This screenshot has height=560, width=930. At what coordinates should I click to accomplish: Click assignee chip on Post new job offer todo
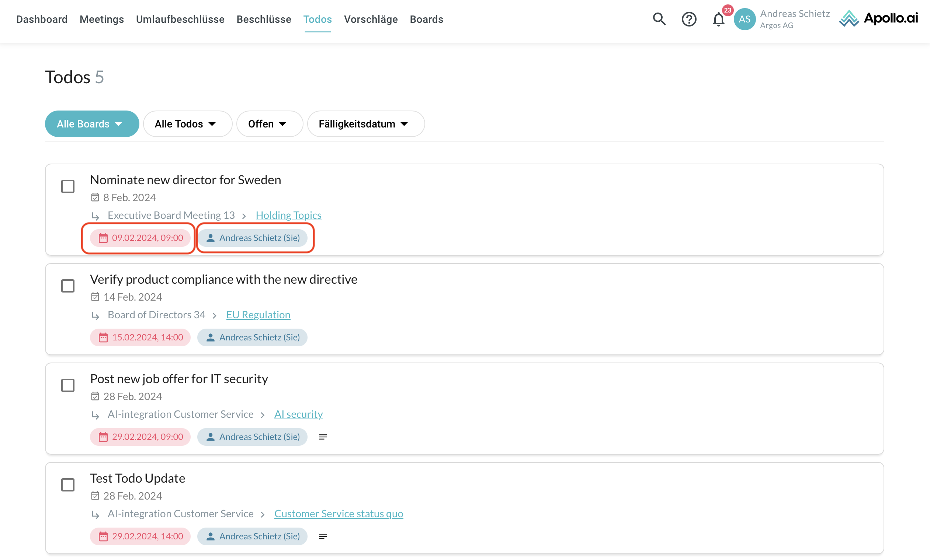(252, 437)
